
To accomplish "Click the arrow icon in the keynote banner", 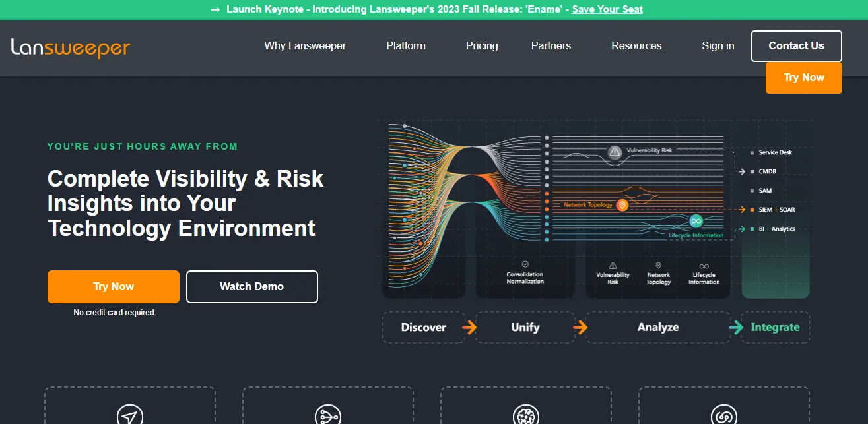I will 215,9.
